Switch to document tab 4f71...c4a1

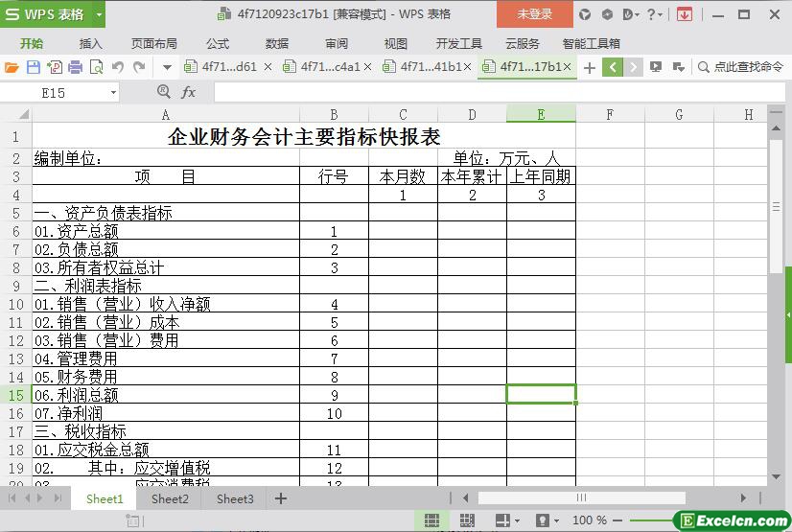pos(321,67)
